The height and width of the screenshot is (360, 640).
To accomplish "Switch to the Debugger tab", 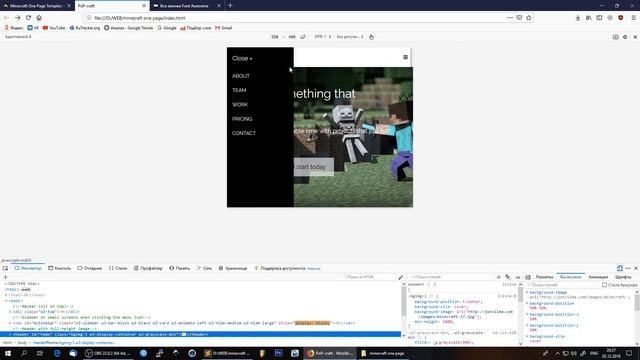I will [89, 268].
